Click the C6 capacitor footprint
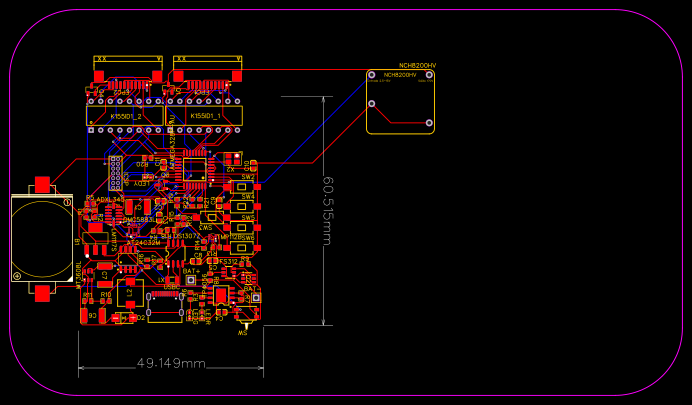This screenshot has width=692, height=405. [x=93, y=316]
